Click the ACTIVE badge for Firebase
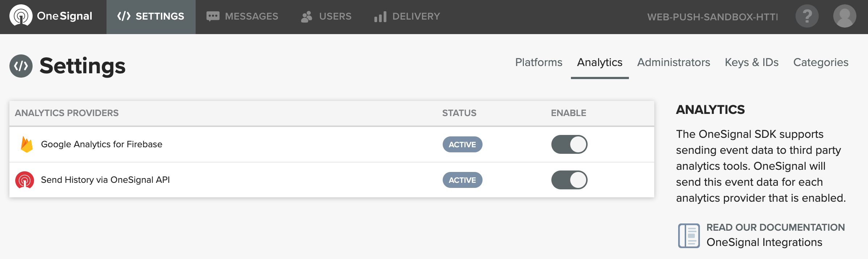 pos(462,144)
